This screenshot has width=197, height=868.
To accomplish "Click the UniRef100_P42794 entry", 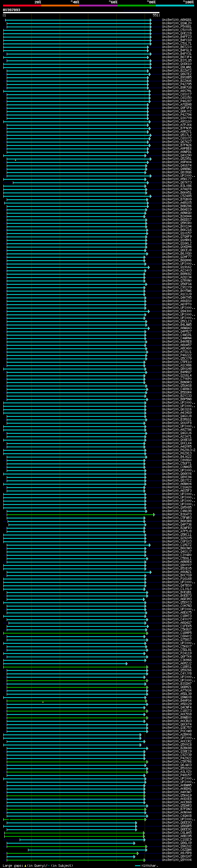I will point(176,115).
